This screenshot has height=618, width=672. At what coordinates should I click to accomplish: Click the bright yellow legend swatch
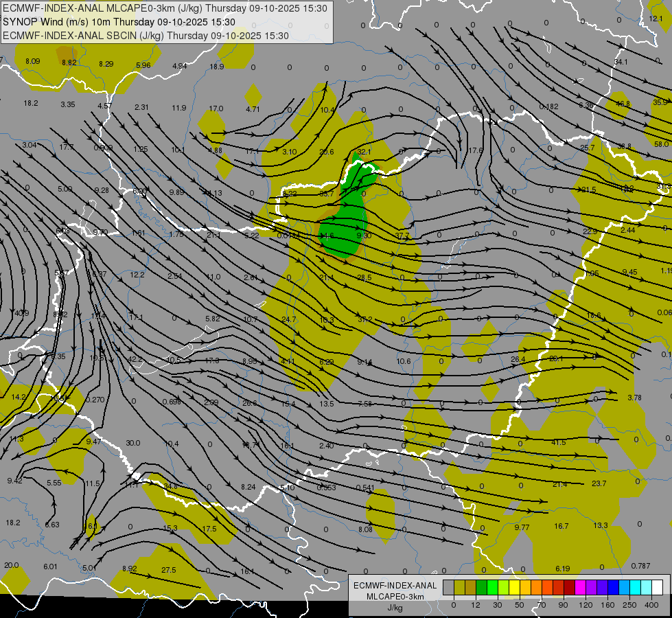coord(515,588)
